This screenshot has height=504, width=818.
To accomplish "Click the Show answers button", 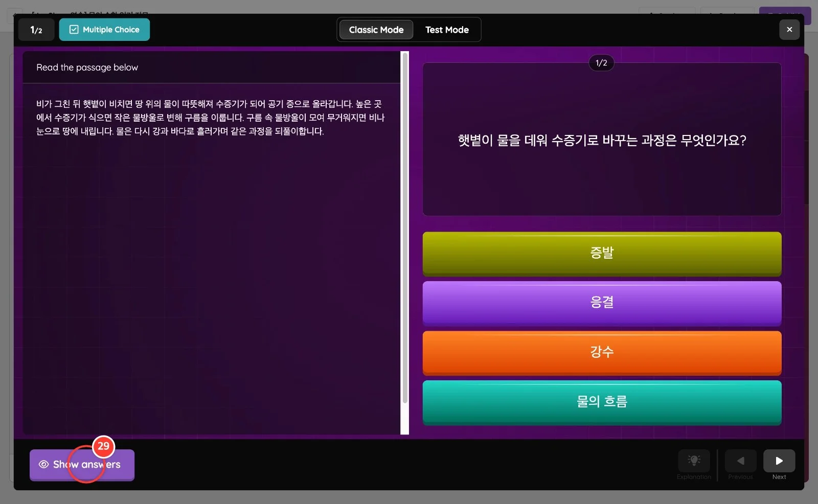I will point(82,465).
